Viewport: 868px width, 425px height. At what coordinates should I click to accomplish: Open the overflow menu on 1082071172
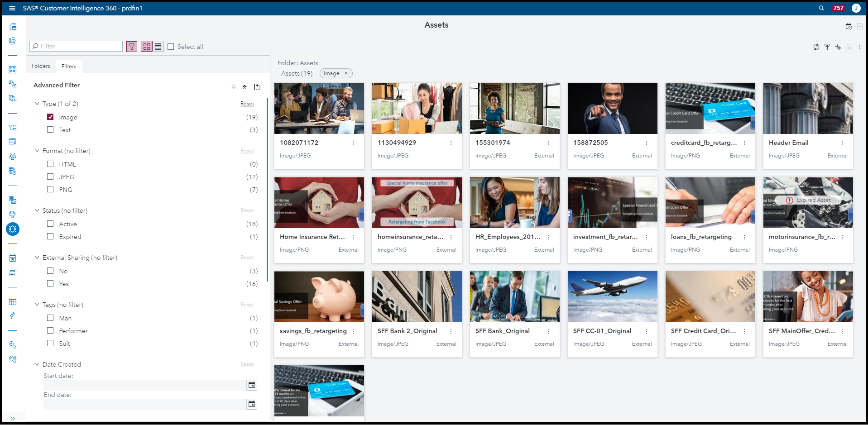[353, 143]
